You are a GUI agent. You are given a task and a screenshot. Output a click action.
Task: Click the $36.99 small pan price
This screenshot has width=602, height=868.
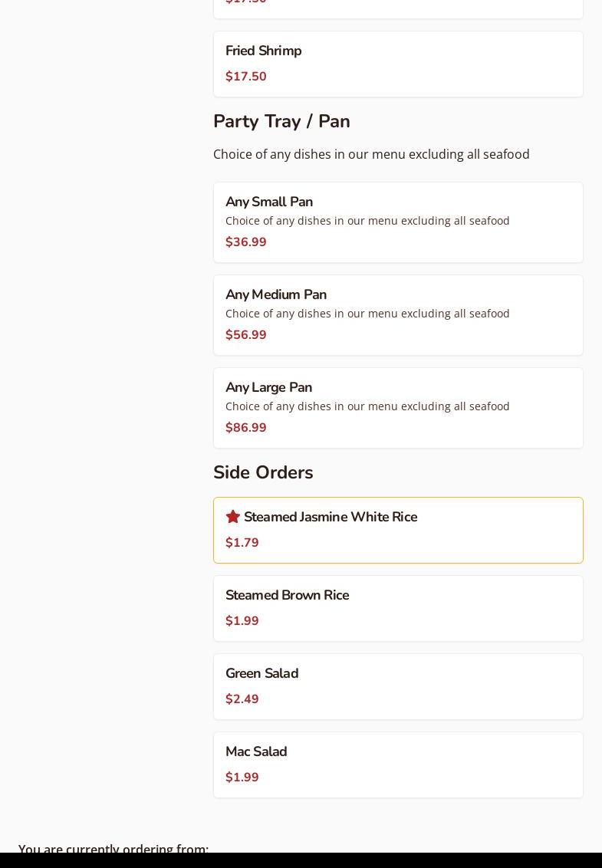pyautogui.click(x=246, y=242)
